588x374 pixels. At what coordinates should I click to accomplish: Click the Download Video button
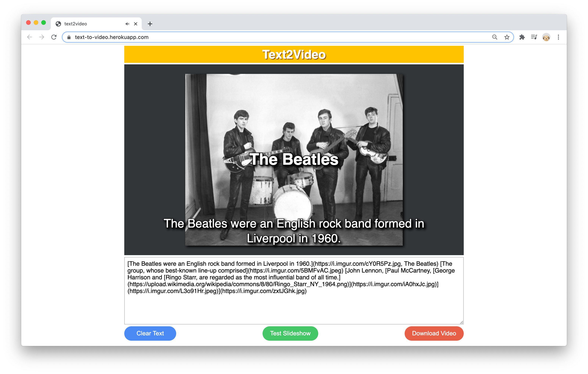pyautogui.click(x=433, y=333)
